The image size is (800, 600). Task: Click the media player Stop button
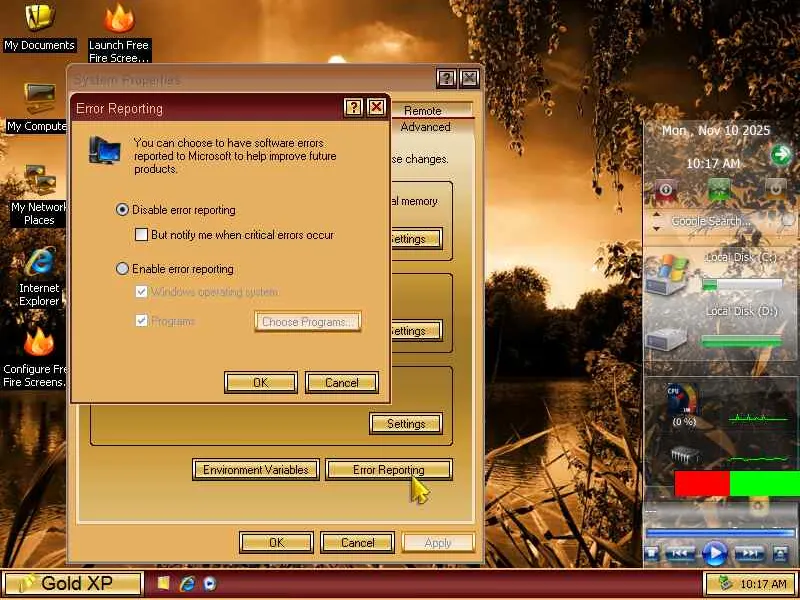[652, 554]
